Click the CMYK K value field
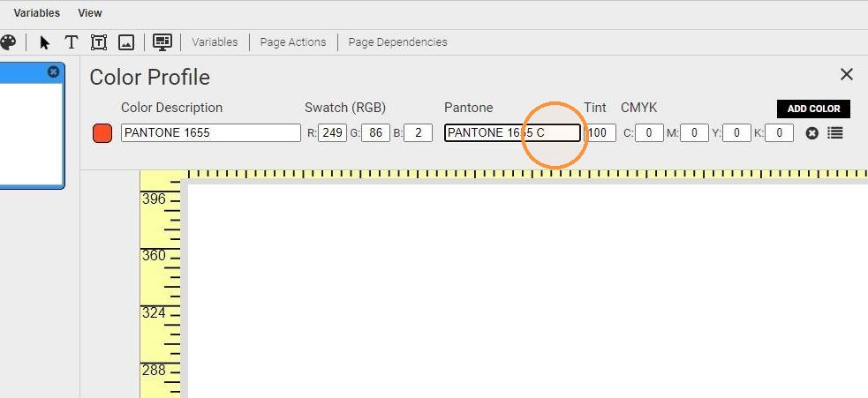 780,133
